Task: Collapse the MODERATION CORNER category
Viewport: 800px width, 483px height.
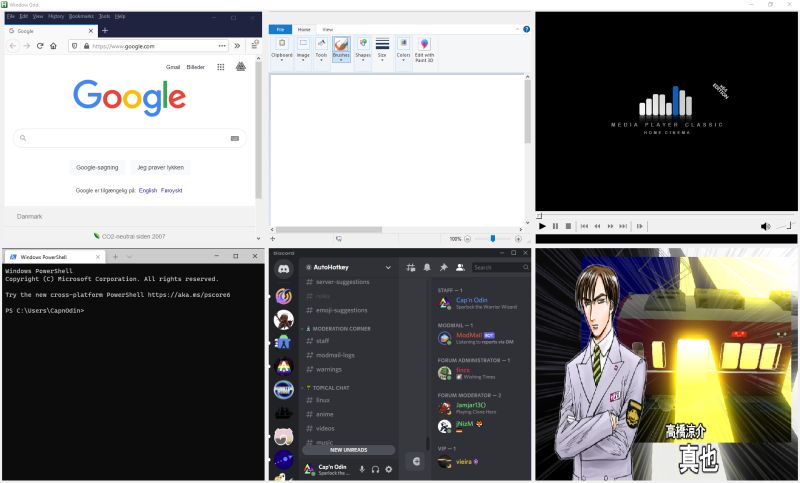Action: [x=338, y=329]
